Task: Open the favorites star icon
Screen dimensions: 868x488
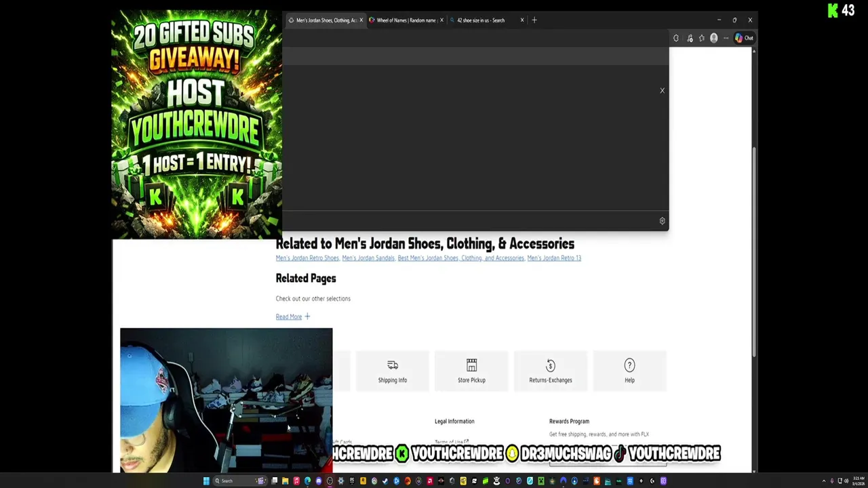Action: coord(702,38)
